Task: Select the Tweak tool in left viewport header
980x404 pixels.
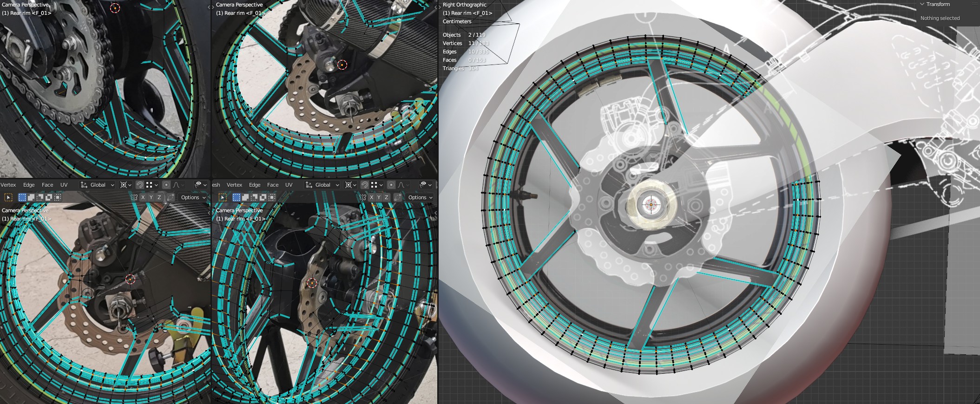Action: coord(8,197)
